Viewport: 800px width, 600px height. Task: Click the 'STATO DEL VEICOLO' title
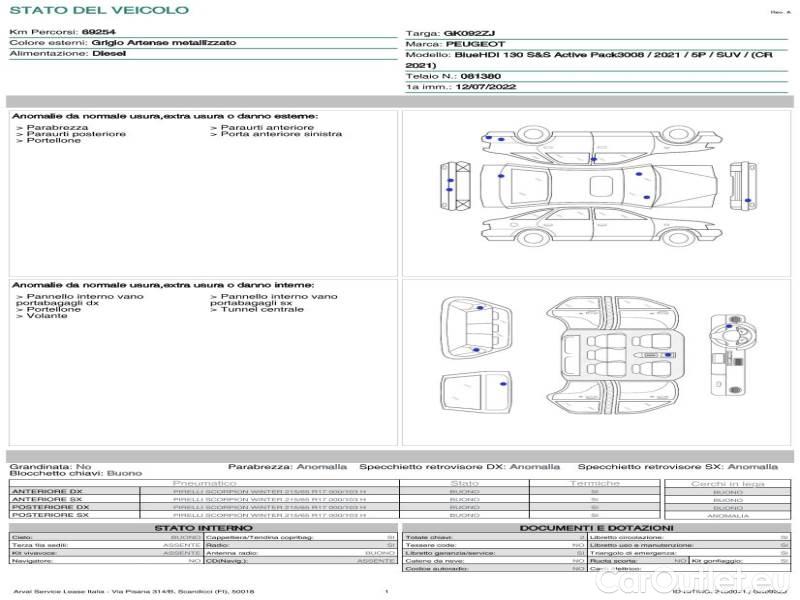point(98,11)
